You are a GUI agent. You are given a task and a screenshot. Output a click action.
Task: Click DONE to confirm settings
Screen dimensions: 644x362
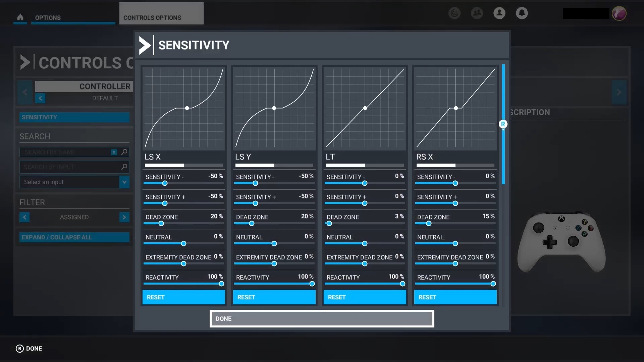322,319
